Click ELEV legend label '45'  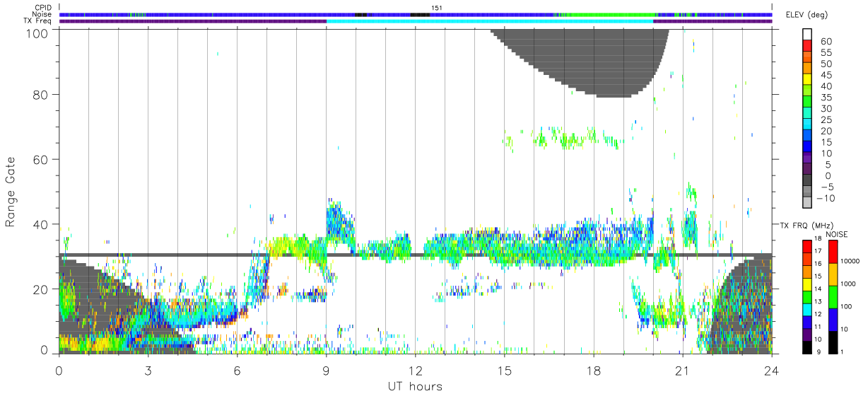click(826, 75)
